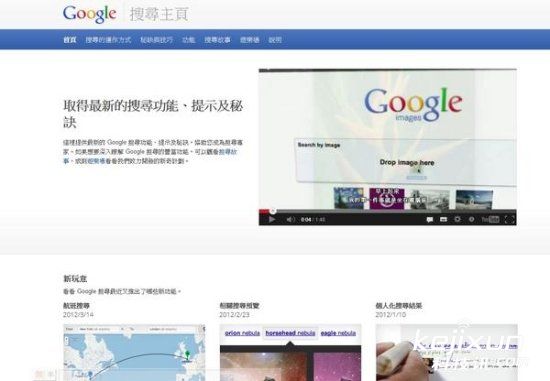Play the Google Images video
Viewport: 550px width, 381px height.
(272, 220)
